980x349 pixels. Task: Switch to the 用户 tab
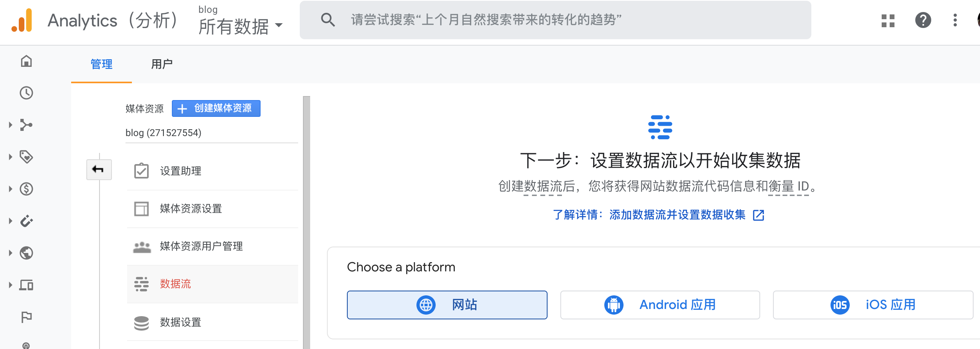[162, 64]
